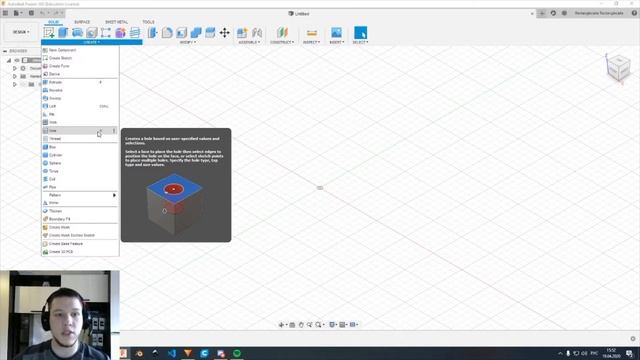The height and width of the screenshot is (360, 640).
Task: Click the Create Sketch toolbar icon
Action: [x=49, y=33]
